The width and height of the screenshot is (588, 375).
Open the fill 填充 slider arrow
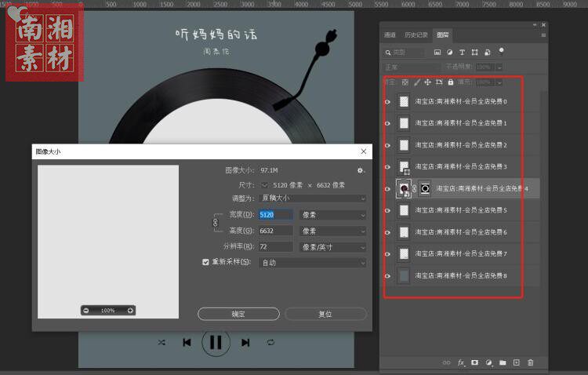coord(499,82)
